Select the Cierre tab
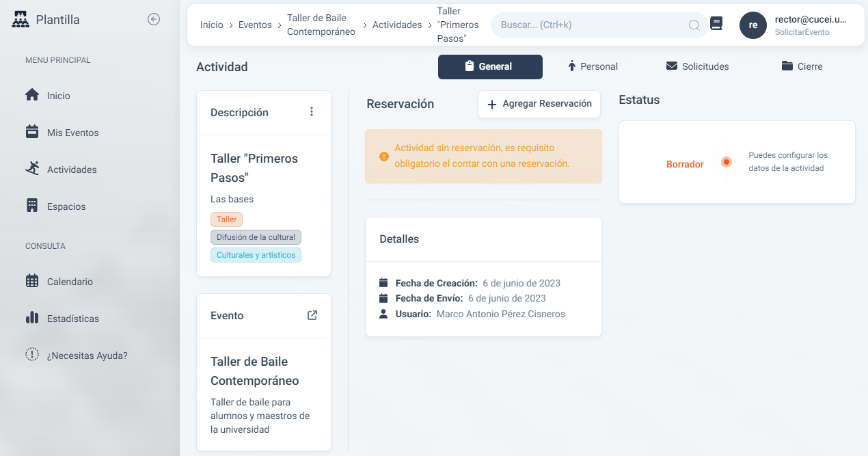Screen dimensions: 868x456 click(x=801, y=66)
